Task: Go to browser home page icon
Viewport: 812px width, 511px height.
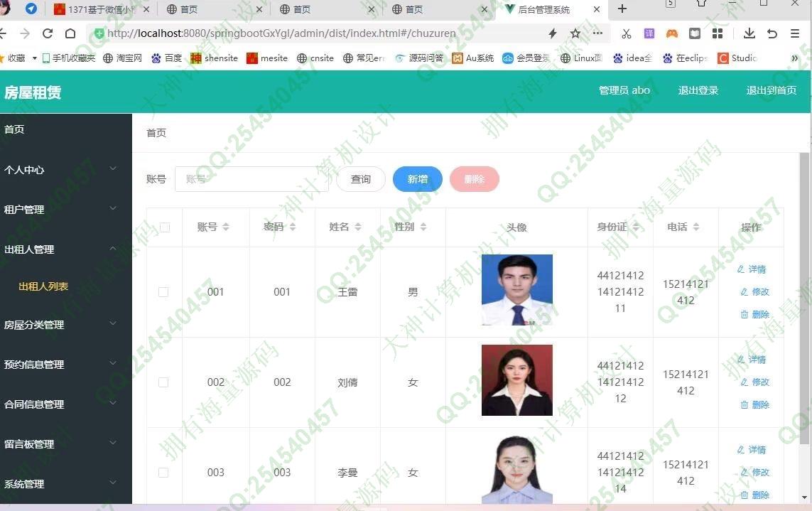Action: pos(70,33)
